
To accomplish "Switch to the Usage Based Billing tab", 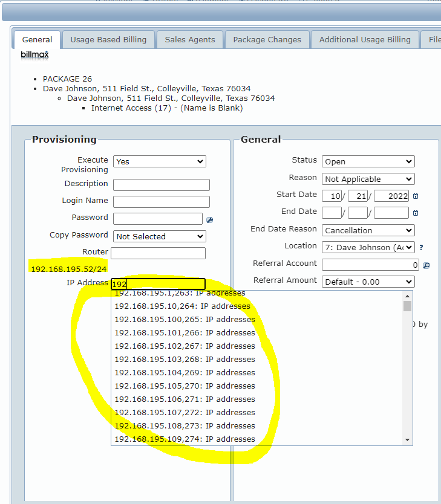I will (108, 40).
